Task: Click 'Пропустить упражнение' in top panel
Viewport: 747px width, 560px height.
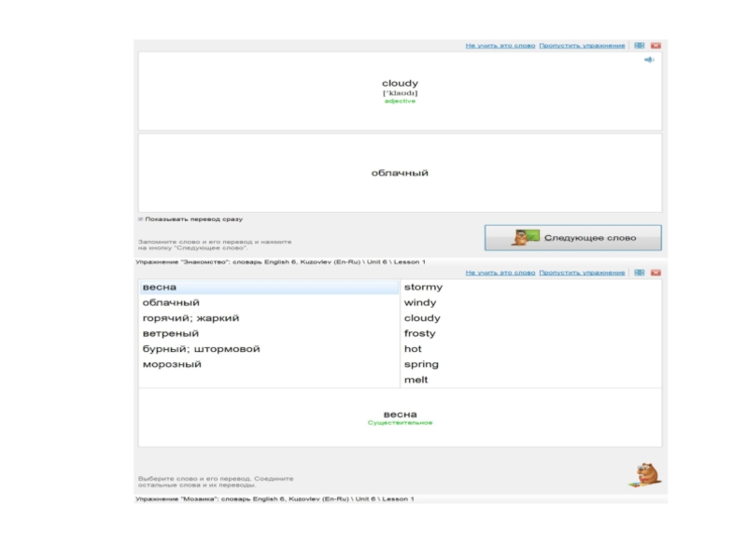Action: 582,46
